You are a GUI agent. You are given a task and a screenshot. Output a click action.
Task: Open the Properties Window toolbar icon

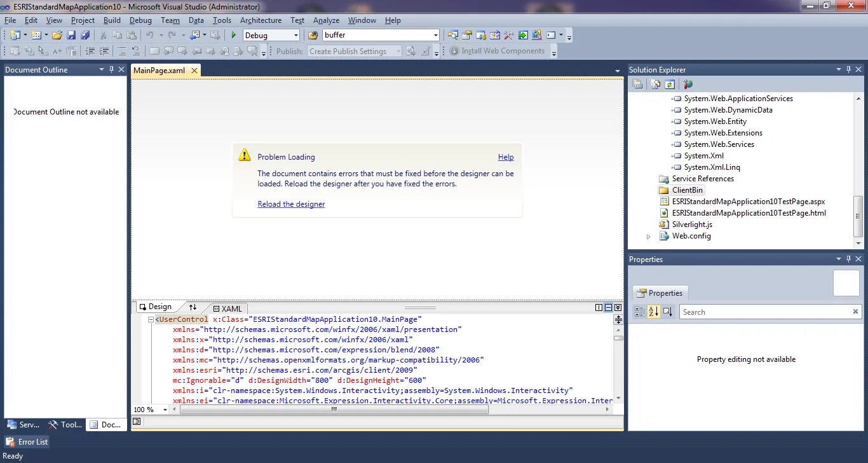(467, 36)
